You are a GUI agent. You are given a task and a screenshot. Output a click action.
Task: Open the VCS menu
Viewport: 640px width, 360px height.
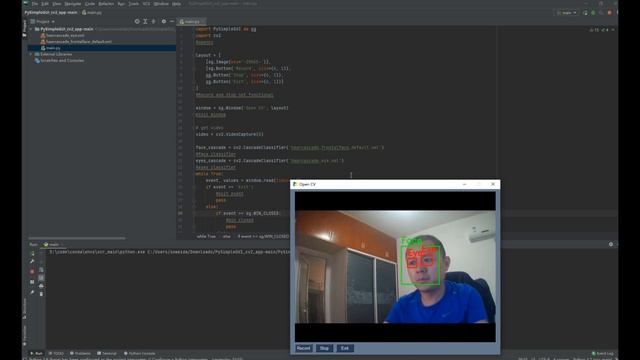pos(146,4)
